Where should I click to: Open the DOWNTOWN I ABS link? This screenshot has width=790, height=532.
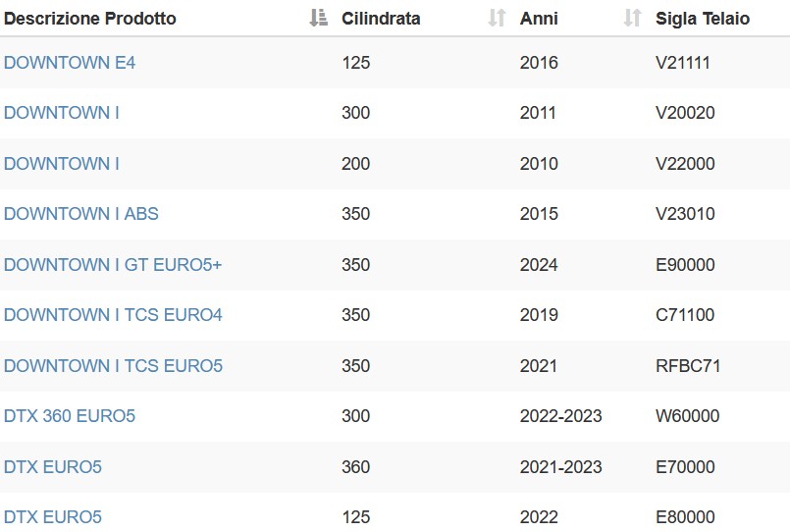pyautogui.click(x=81, y=214)
